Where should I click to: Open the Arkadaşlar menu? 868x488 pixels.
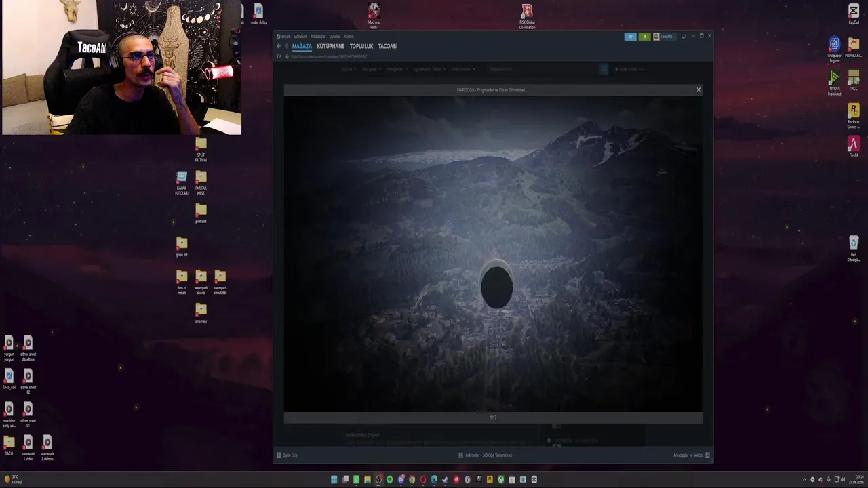[318, 37]
